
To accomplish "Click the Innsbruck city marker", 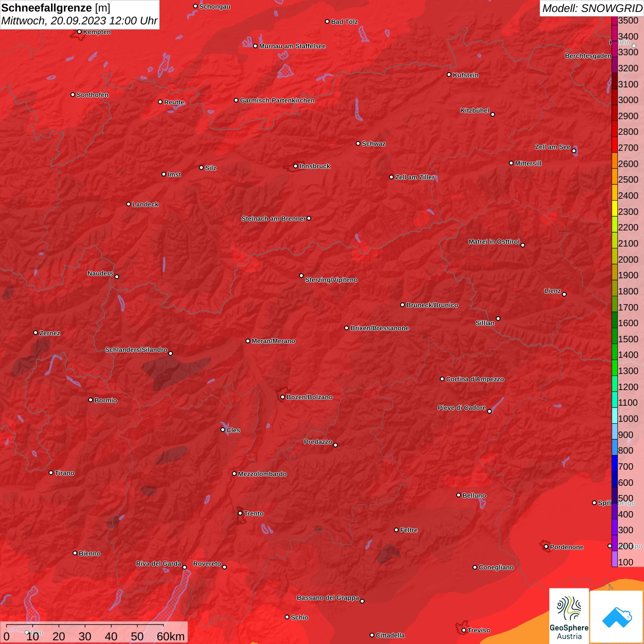I will click(295, 166).
